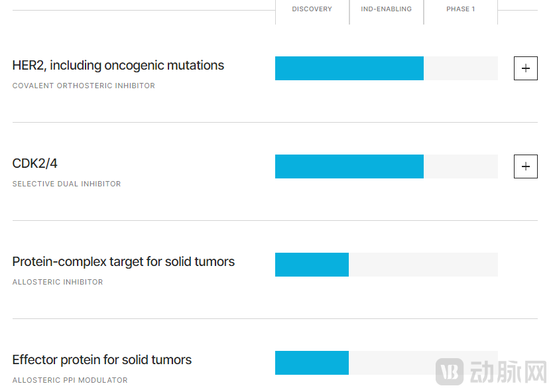Viewport: 553px width, 392px height.
Task: Click blue filled Effector protein progress bar
Action: click(x=312, y=363)
